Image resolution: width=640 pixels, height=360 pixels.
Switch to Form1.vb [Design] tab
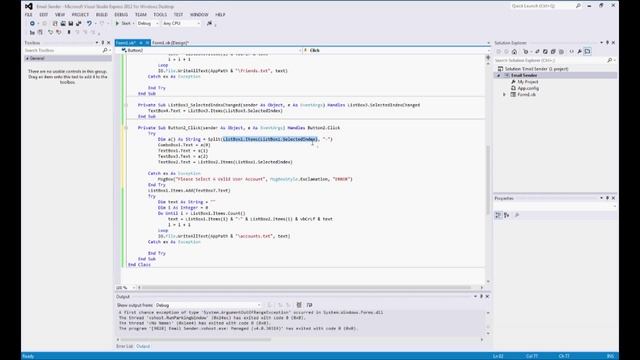(x=170, y=43)
